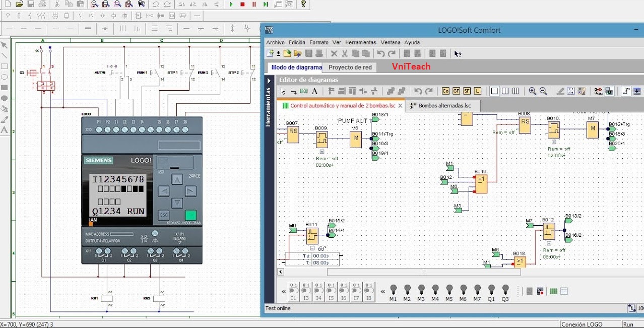This screenshot has width=644, height=328.
Task: Toggle input switch I5
Action: 331,291
